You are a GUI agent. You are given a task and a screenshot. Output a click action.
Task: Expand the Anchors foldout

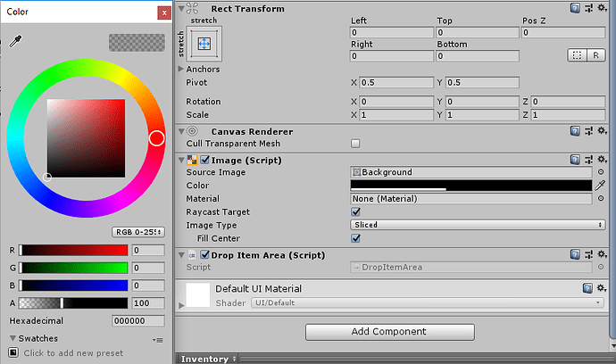click(180, 69)
